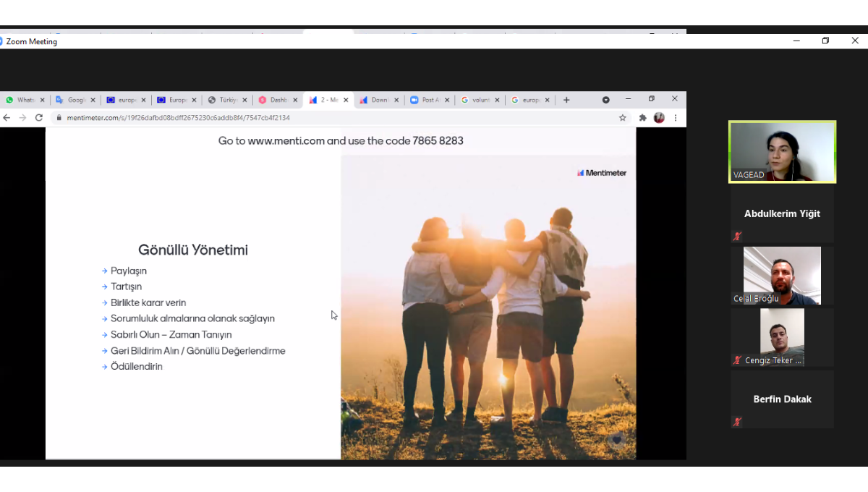The height and width of the screenshot is (492, 868).
Task: Click Abdulkerim Yiğit's muted microphone icon
Action: [737, 236]
